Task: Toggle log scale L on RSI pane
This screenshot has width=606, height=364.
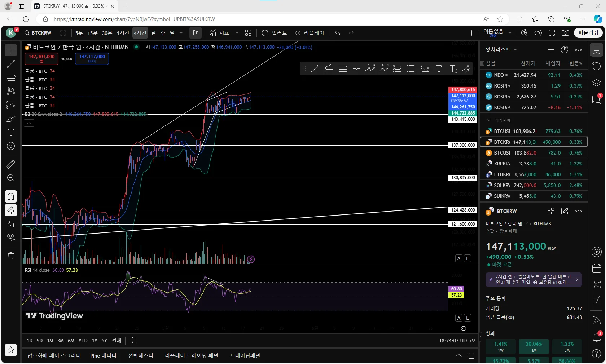Action: pyautogui.click(x=467, y=318)
